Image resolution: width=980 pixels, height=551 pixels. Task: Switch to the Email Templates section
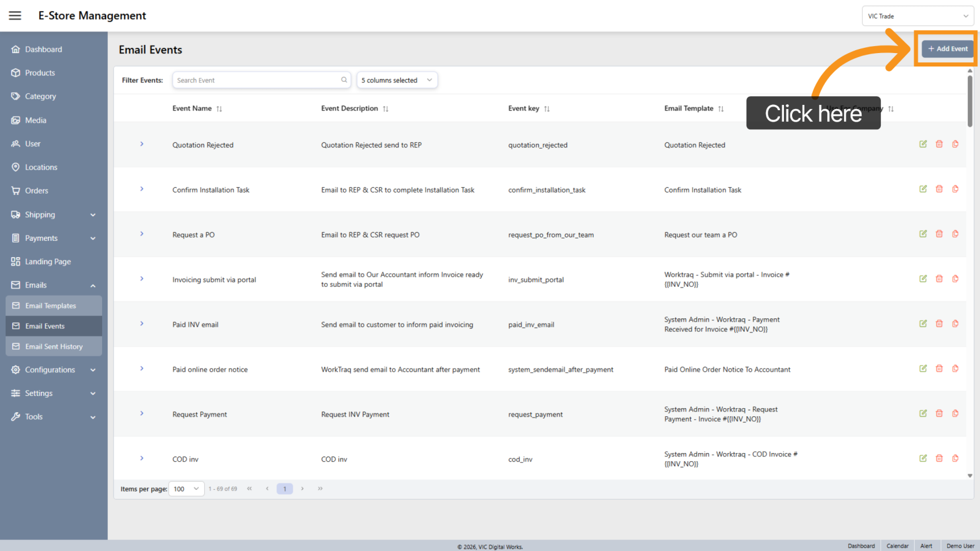pos(50,305)
